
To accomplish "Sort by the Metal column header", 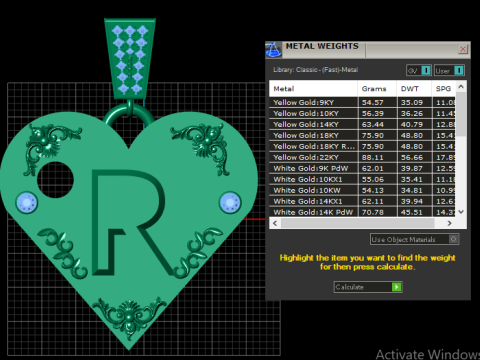I will [313, 89].
